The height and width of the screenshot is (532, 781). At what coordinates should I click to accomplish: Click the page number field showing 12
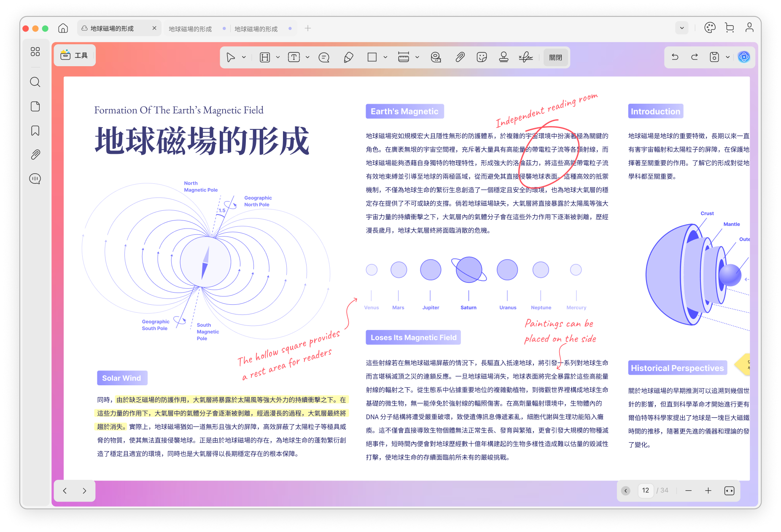point(646,490)
